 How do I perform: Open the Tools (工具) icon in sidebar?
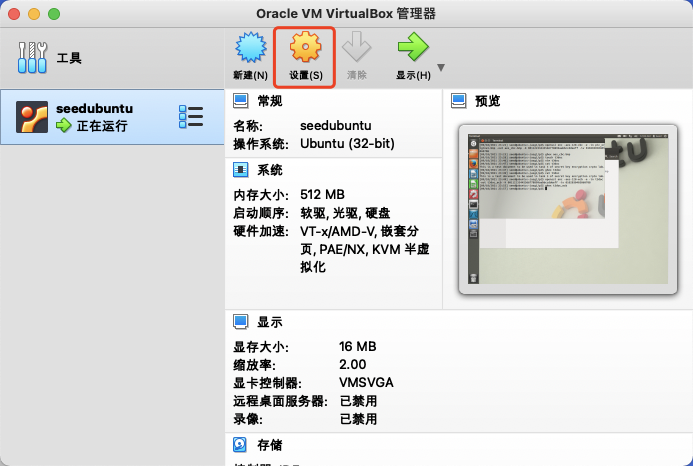tap(32, 57)
